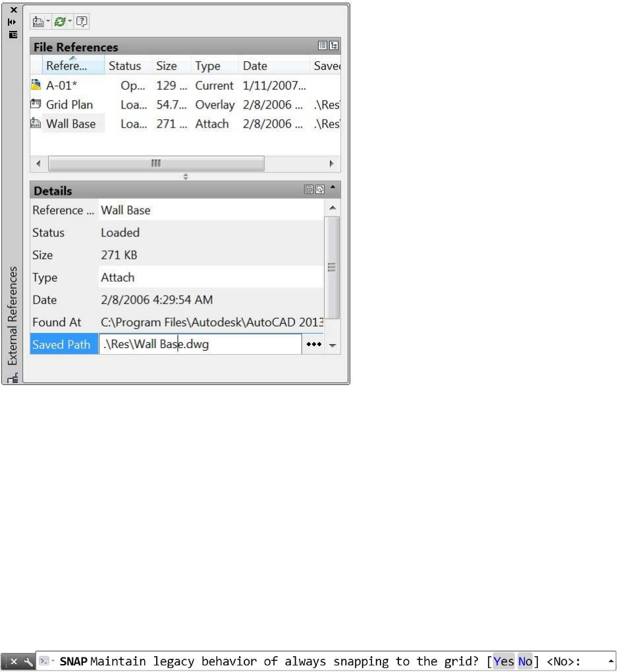617x672 pixels.
Task: Expand command line history arrow
Action: coord(610,661)
